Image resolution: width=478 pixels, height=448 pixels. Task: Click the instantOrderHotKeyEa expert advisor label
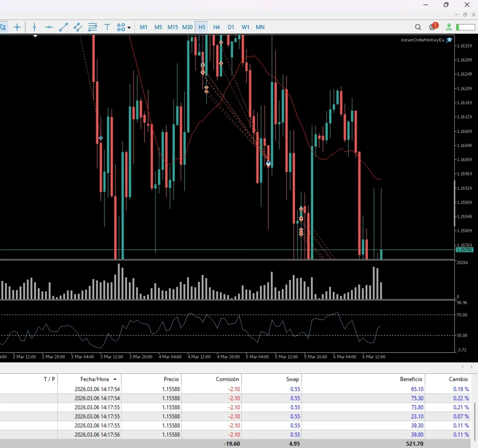click(x=422, y=40)
